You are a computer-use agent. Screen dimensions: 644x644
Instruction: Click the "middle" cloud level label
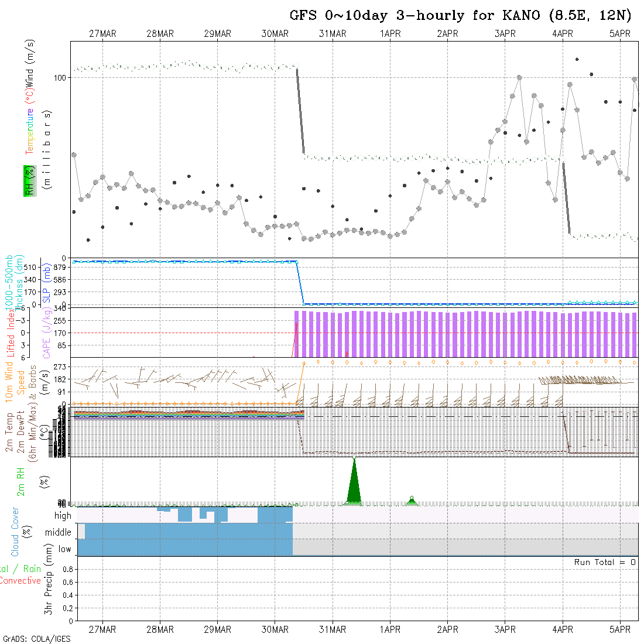tap(59, 533)
